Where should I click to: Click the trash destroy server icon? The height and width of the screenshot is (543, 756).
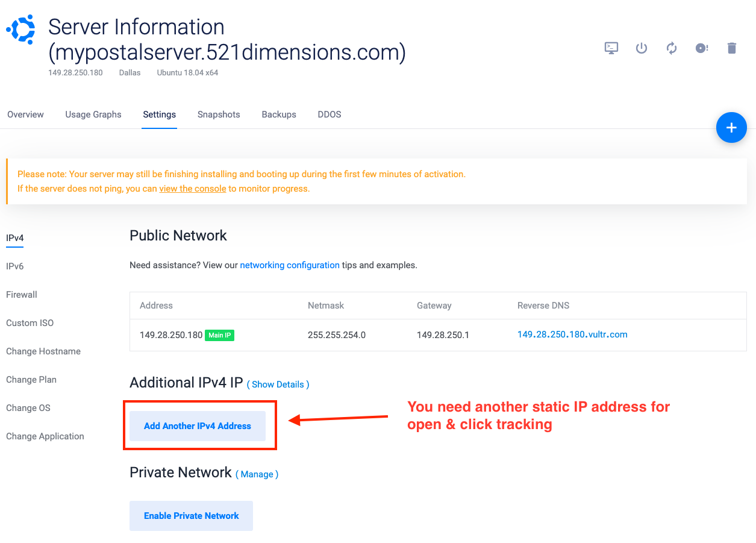732,48
